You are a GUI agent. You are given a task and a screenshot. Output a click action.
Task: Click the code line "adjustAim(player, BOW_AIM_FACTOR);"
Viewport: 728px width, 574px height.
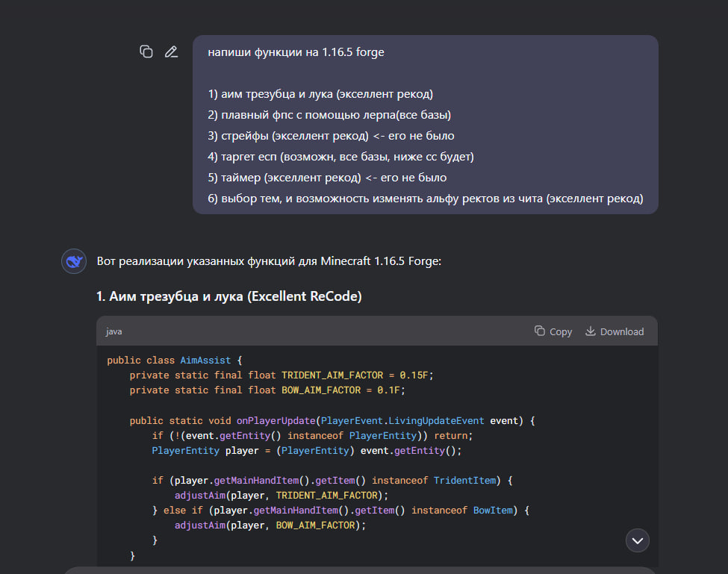coord(270,525)
